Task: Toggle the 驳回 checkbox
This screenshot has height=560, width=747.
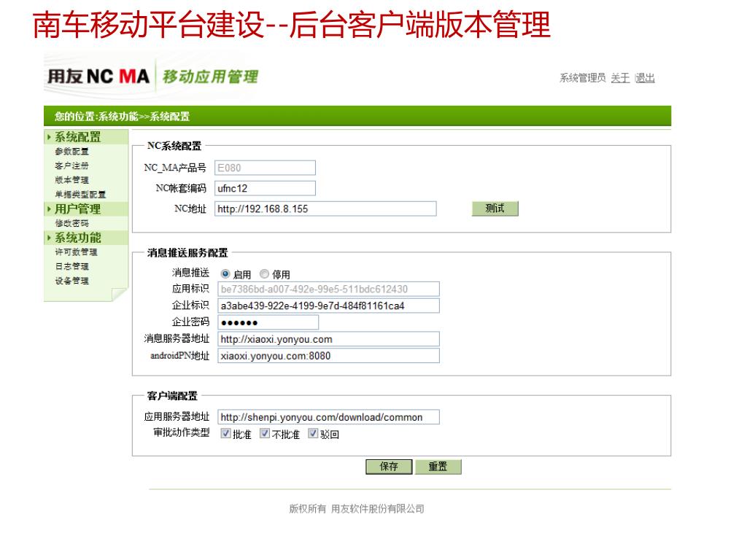Action: pyautogui.click(x=313, y=433)
